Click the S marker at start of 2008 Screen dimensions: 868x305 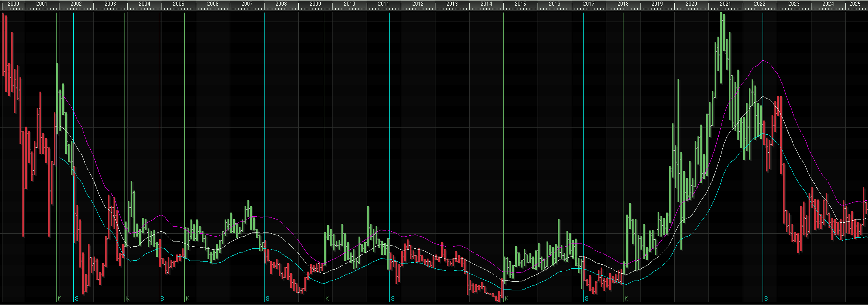[x=267, y=299]
